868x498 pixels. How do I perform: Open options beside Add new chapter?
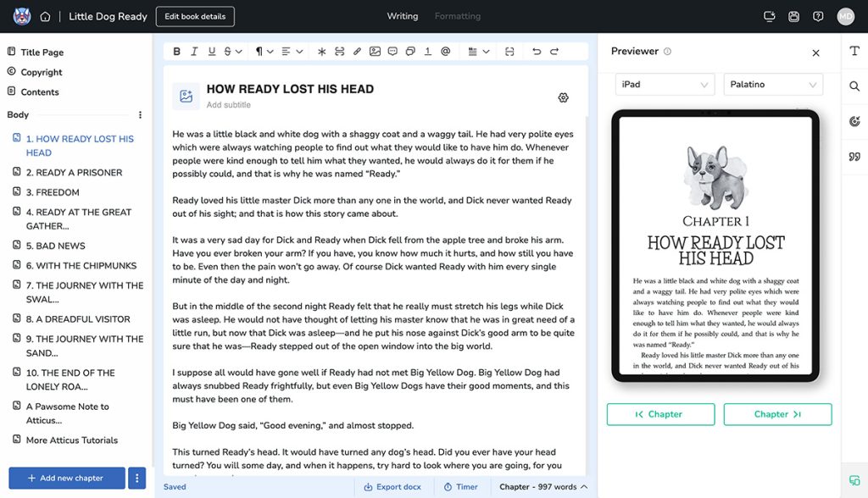pyautogui.click(x=136, y=478)
